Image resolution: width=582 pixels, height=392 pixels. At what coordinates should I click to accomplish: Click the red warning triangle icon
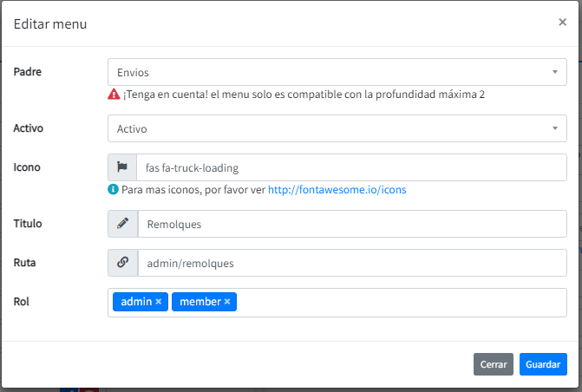coord(114,94)
